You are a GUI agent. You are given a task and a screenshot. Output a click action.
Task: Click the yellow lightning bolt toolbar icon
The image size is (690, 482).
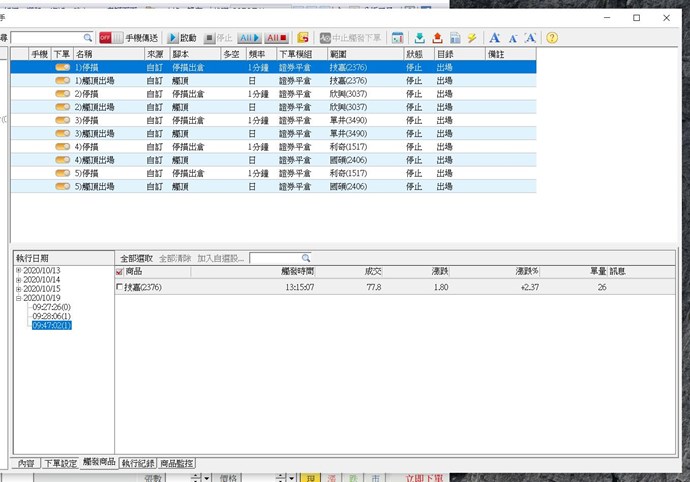(472, 38)
